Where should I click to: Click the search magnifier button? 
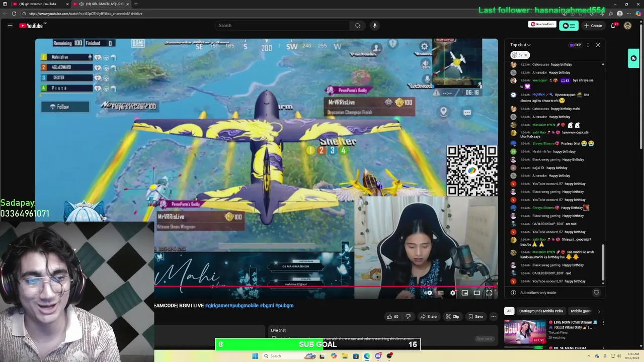358,26
